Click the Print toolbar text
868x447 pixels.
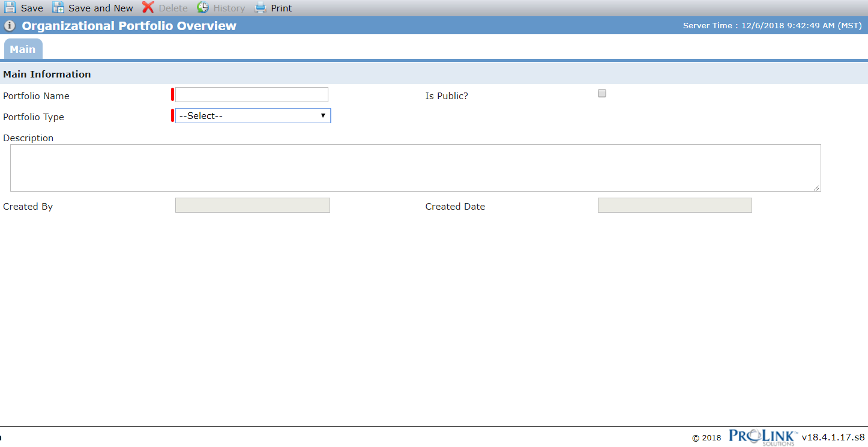(282, 8)
